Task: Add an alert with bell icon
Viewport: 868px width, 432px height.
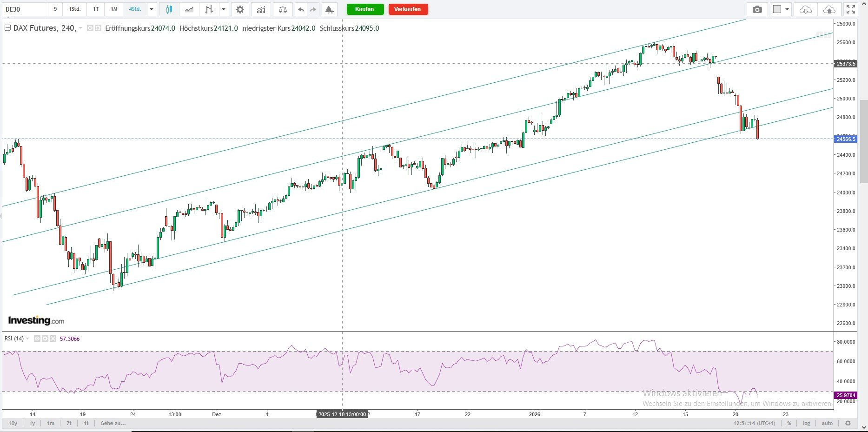Action: (329, 9)
